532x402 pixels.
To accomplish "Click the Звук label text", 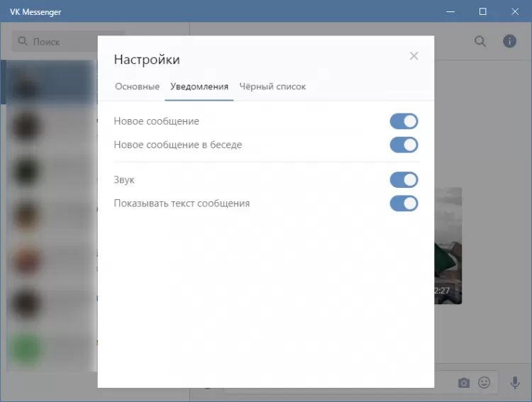I will pos(124,180).
